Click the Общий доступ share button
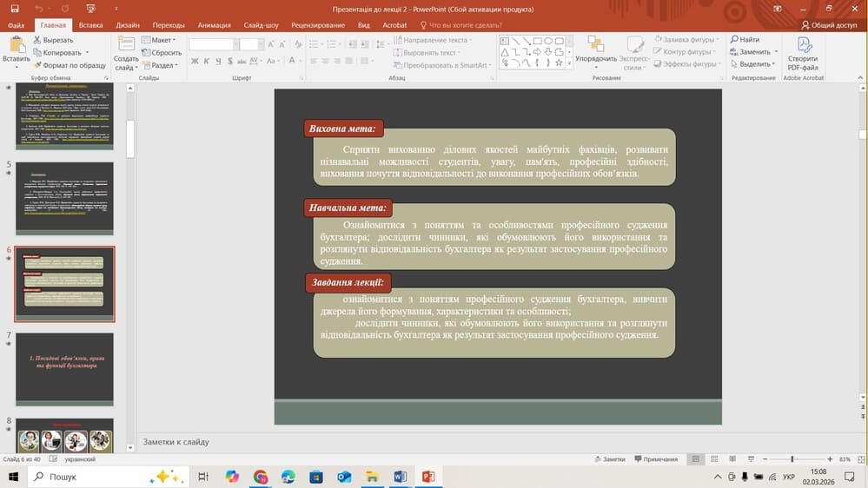This screenshot has height=488, width=868. pos(829,25)
